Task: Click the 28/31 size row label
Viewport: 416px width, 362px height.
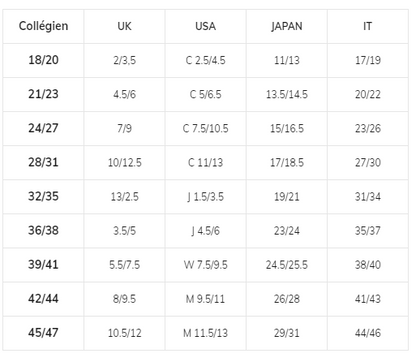Action: tap(43, 162)
